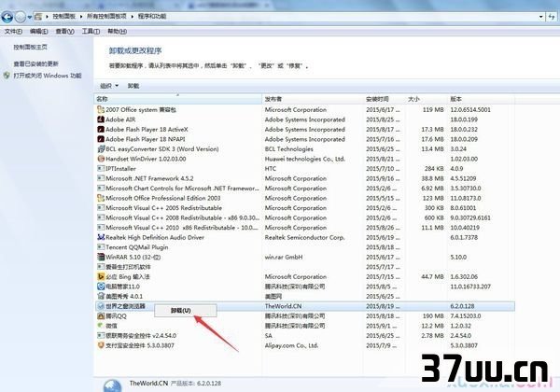Screen dimensions: 560x392
Task: Sort by the 发布者 column header
Action: pyautogui.click(x=312, y=99)
